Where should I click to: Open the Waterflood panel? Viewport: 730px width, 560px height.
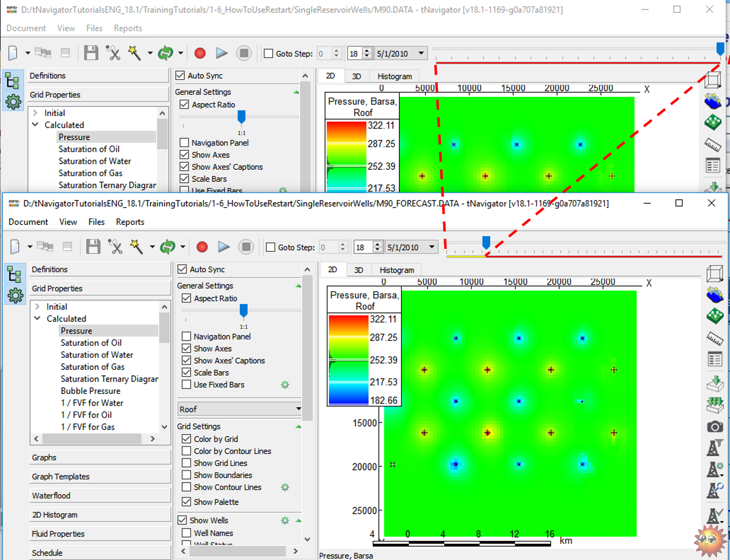tap(100, 496)
